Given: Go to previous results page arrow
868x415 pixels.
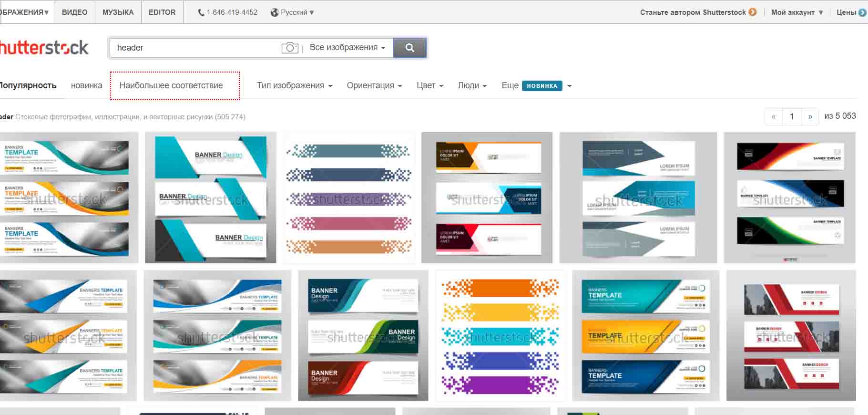Looking at the screenshot, I should 773,116.
